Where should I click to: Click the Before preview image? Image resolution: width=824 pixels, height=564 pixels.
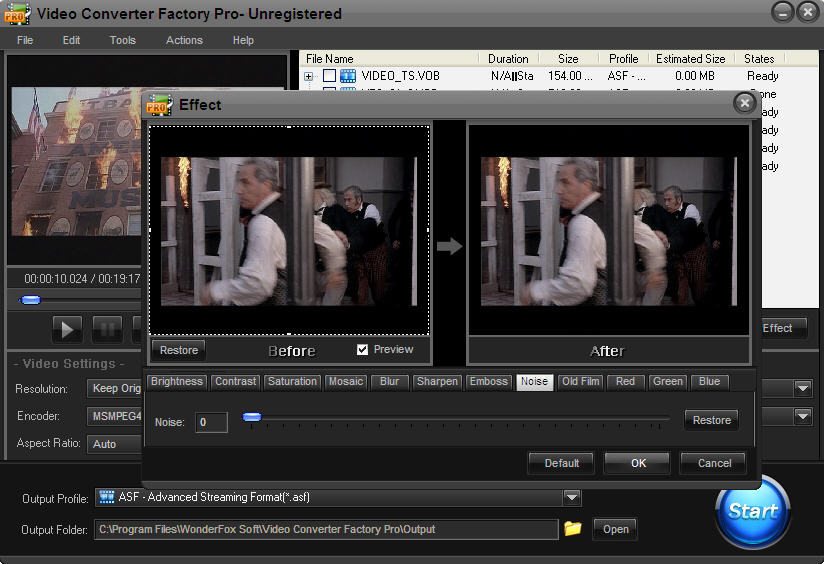(x=290, y=231)
